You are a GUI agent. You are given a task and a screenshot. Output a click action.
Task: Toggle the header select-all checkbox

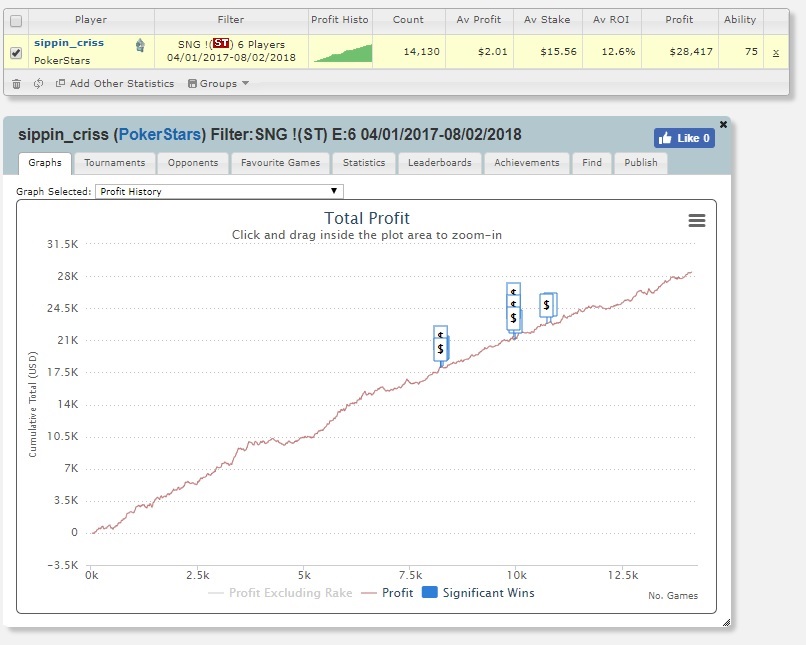point(16,21)
